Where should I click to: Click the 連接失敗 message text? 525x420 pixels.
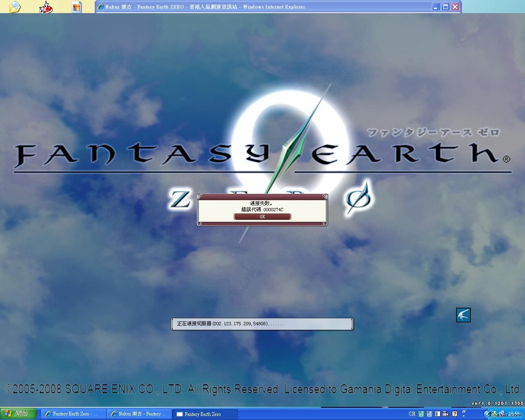(x=262, y=203)
